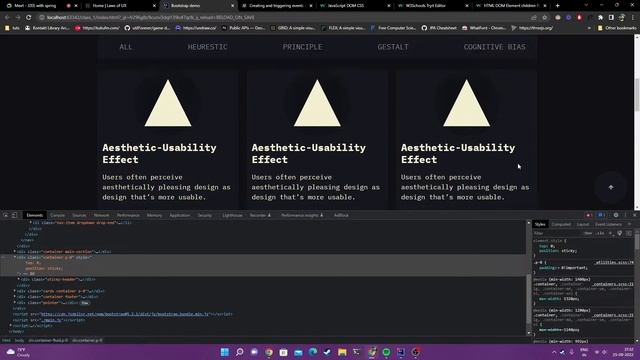
Task: Switch to the Performance DevTools tab
Action: pyautogui.click(x=128, y=215)
